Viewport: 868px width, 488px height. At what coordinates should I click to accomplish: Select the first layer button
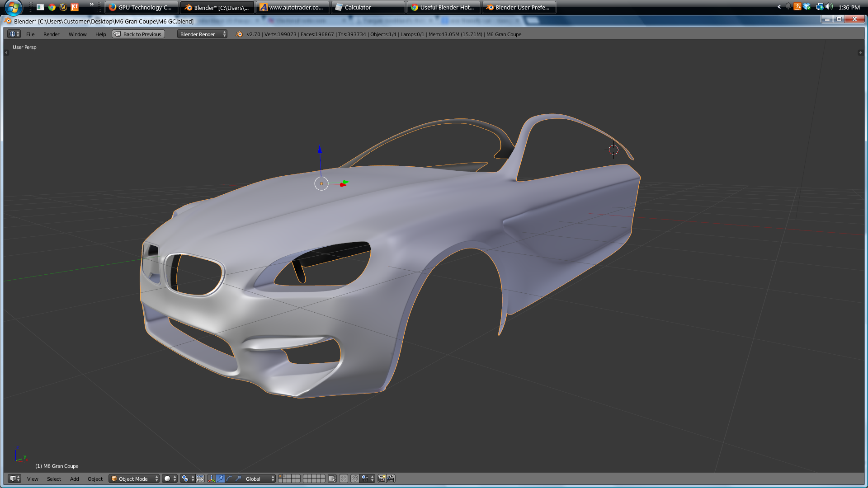280,477
